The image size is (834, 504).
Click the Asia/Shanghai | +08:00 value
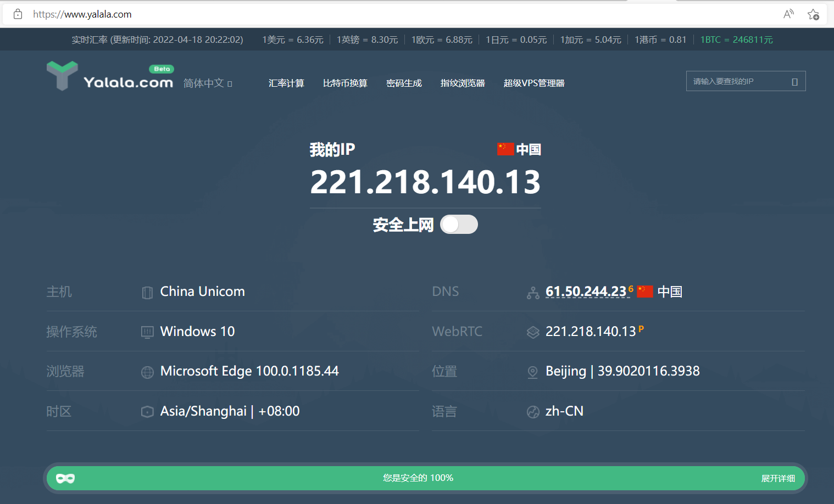[230, 411]
